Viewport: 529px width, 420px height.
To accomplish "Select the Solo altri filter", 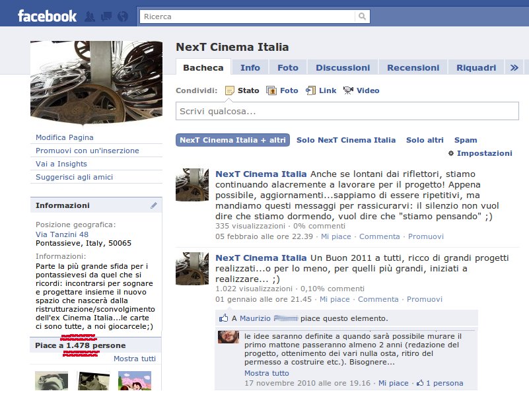I will click(425, 140).
